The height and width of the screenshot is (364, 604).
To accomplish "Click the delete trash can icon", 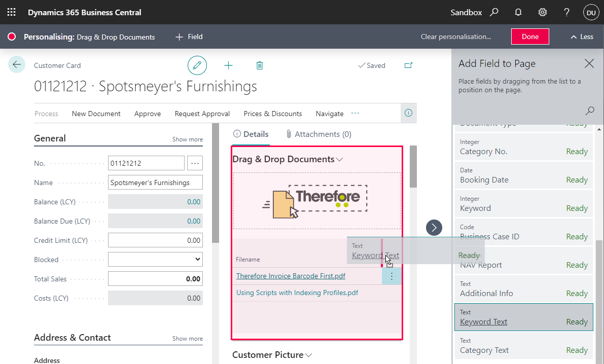I will click(260, 65).
